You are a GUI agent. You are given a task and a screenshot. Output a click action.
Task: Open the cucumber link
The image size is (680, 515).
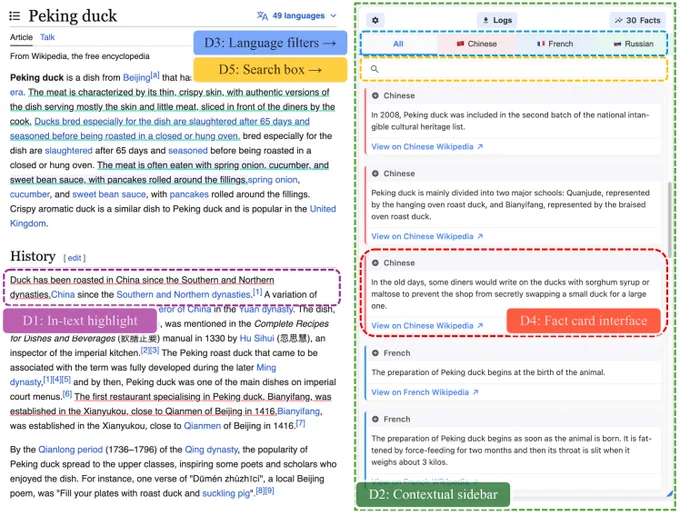30,194
